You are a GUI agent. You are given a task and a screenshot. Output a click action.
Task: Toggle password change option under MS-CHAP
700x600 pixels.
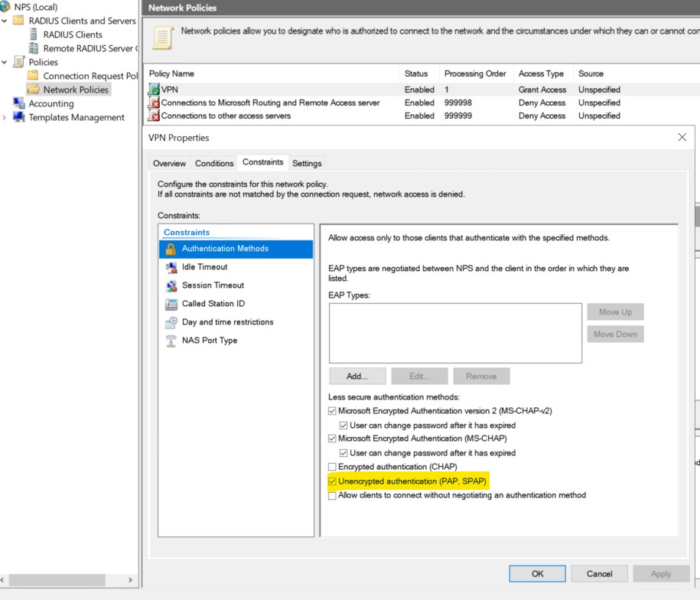[343, 453]
